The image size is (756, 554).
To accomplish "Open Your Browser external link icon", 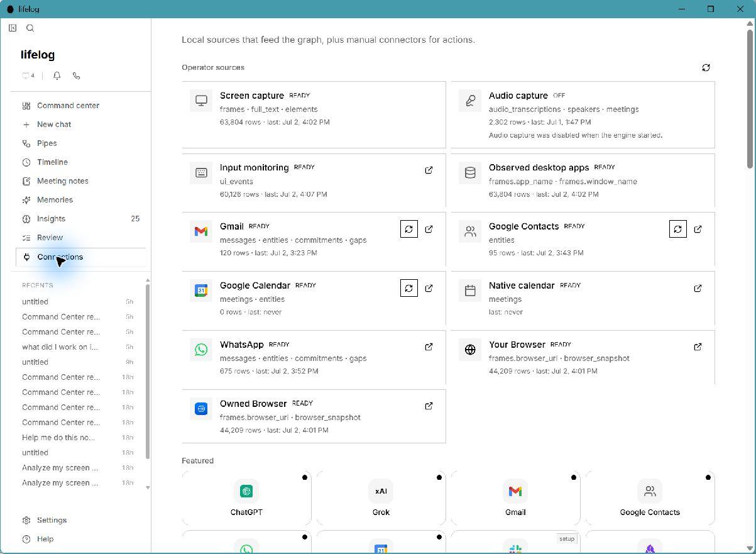I will (x=698, y=347).
